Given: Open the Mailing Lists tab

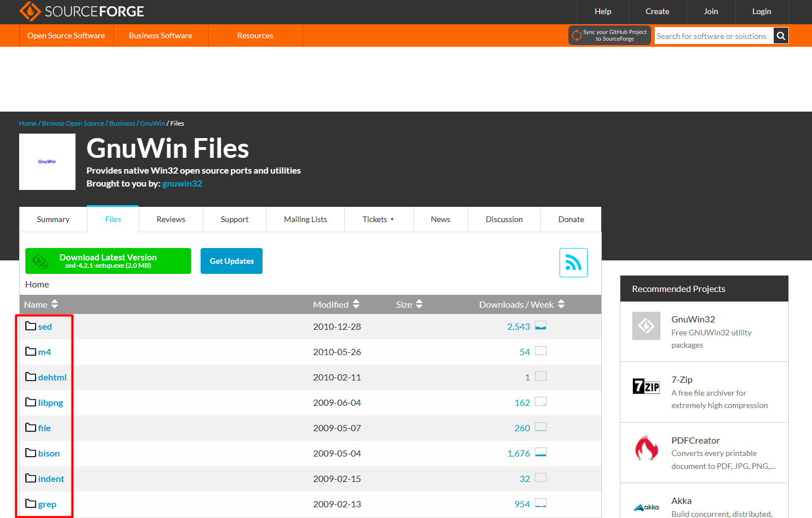Looking at the screenshot, I should coord(305,219).
